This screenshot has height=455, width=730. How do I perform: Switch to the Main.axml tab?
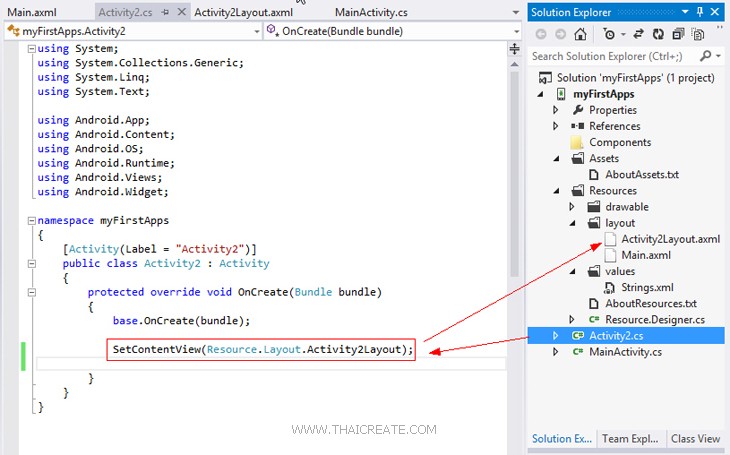point(32,13)
